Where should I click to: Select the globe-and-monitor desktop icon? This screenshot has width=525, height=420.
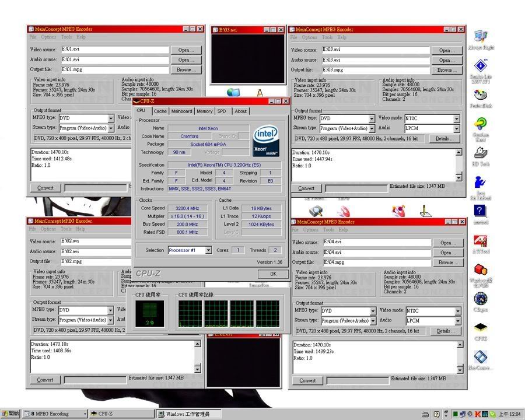[233, 92]
